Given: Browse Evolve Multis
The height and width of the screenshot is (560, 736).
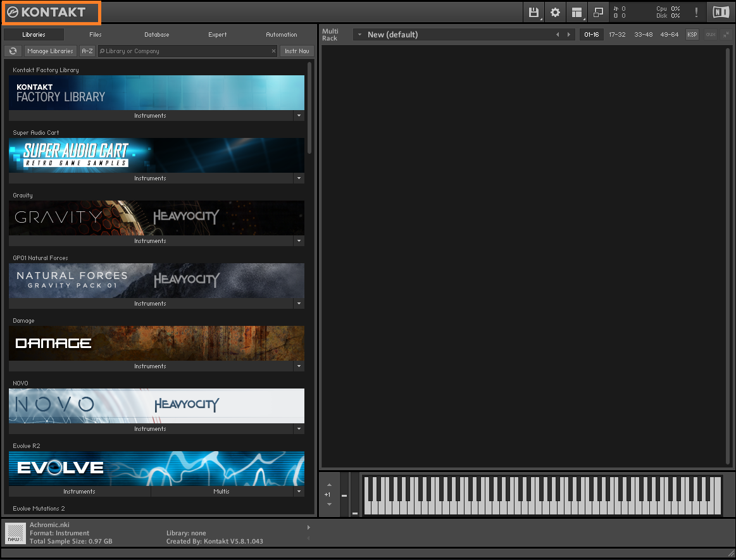Looking at the screenshot, I should tap(221, 492).
